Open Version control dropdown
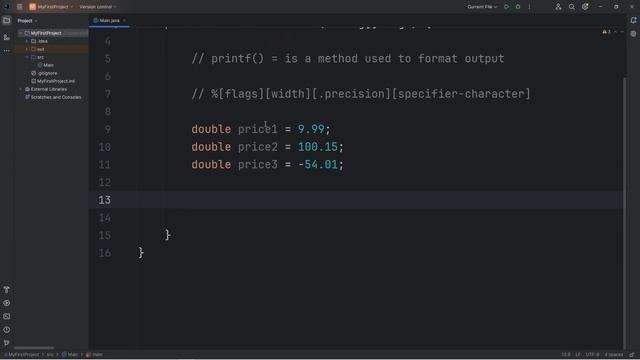Viewport: 640px width, 360px height. pos(98,7)
